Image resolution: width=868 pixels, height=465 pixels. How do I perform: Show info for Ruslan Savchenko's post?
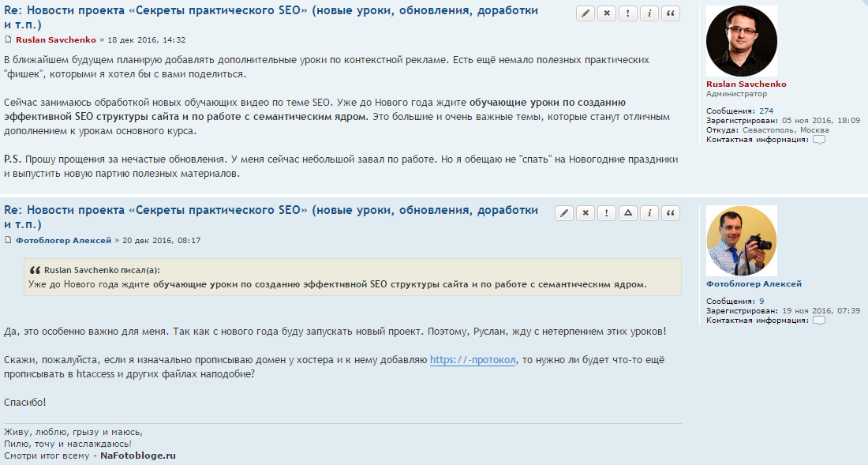(649, 13)
